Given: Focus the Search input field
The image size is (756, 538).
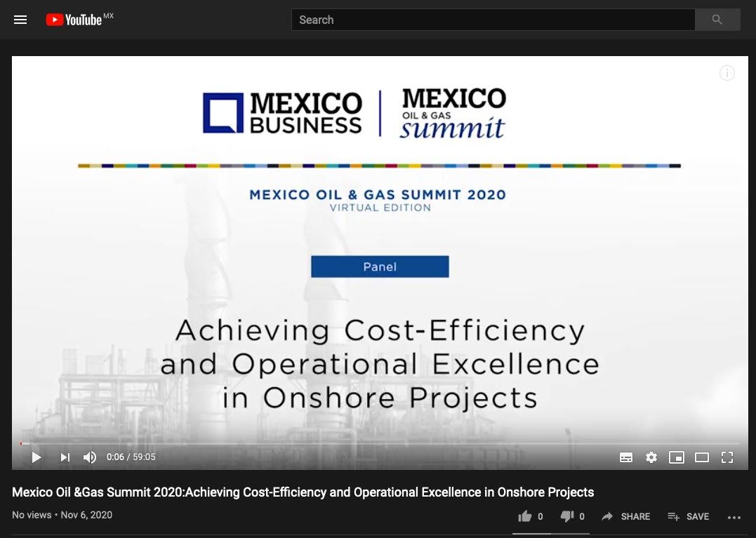Looking at the screenshot, I should pyautogui.click(x=493, y=20).
